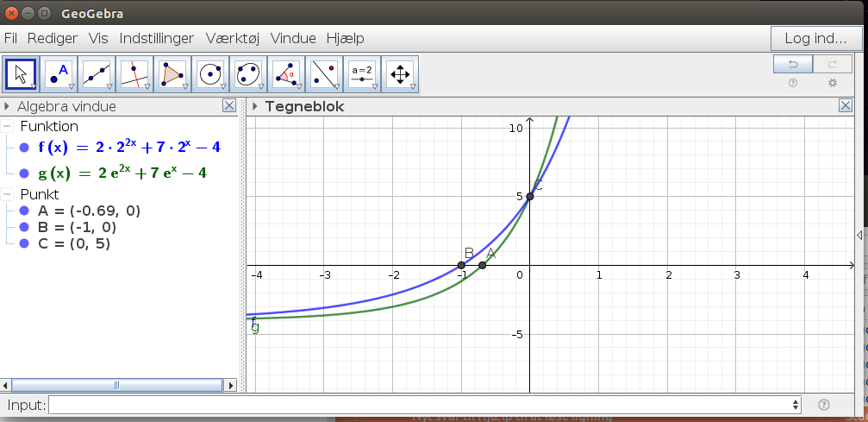Toggle visibility of point B
868x422 pixels.
point(24,227)
